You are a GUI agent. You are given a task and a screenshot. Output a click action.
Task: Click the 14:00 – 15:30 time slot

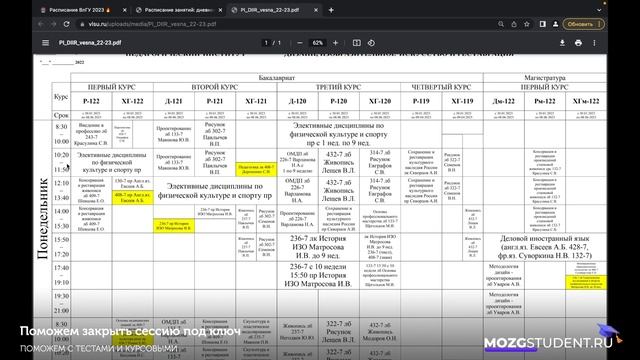tap(61, 218)
